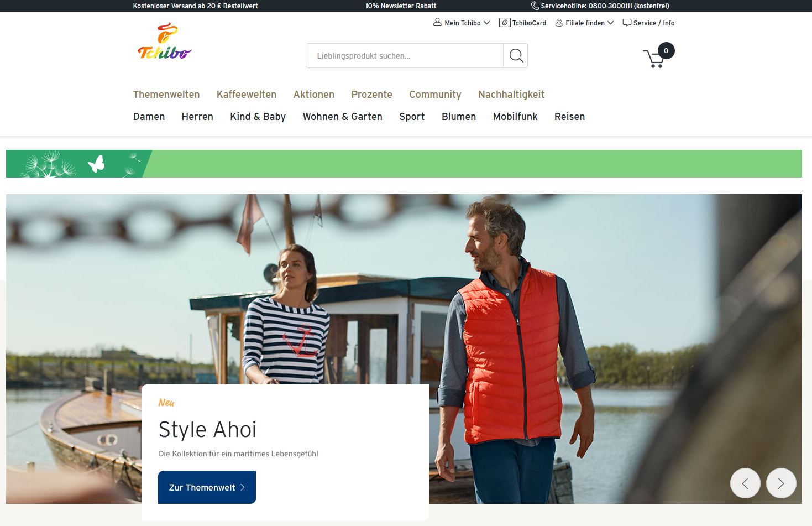Open the shopping cart icon
This screenshot has height=526, width=812.
[654, 59]
